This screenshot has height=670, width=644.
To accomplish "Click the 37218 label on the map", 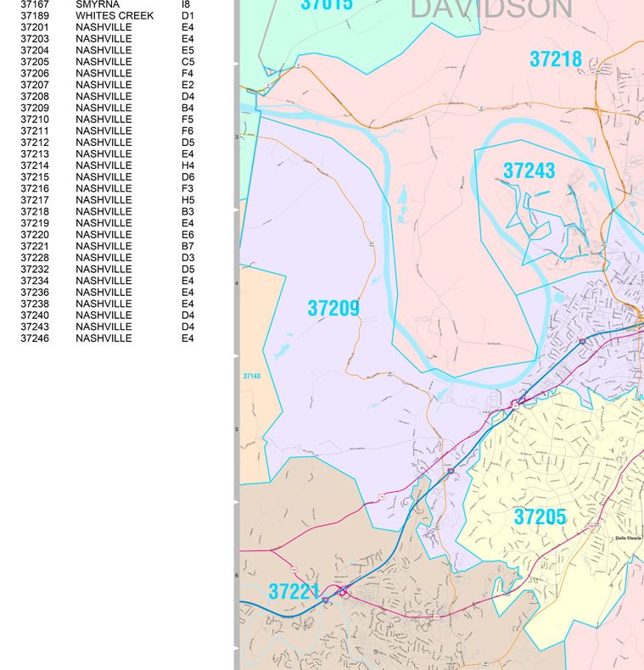I will [x=556, y=59].
